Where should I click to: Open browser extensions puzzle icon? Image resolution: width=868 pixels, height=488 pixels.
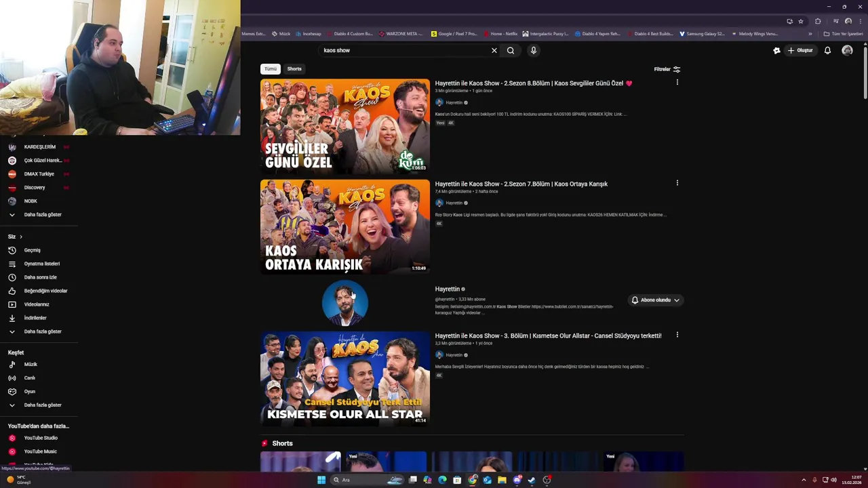click(818, 21)
